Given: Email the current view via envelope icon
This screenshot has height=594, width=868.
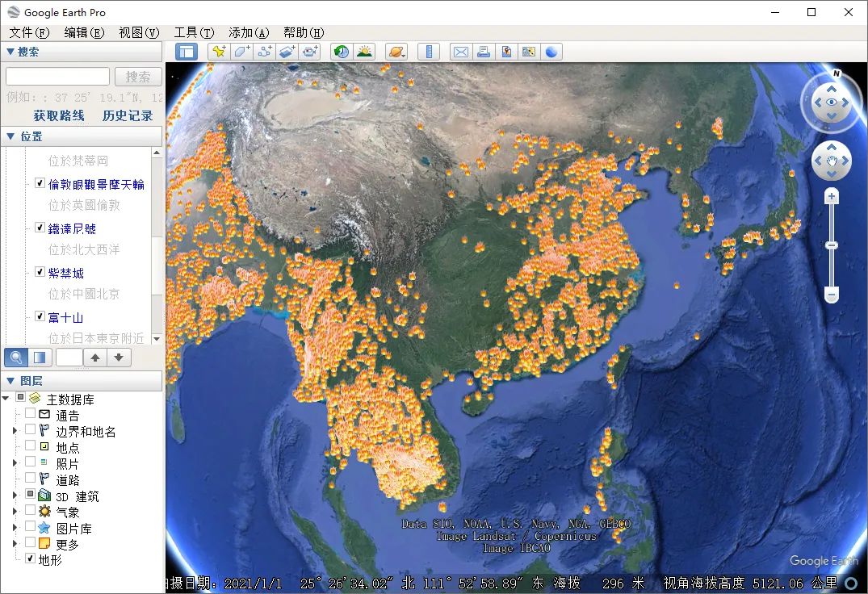Looking at the screenshot, I should pyautogui.click(x=461, y=52).
